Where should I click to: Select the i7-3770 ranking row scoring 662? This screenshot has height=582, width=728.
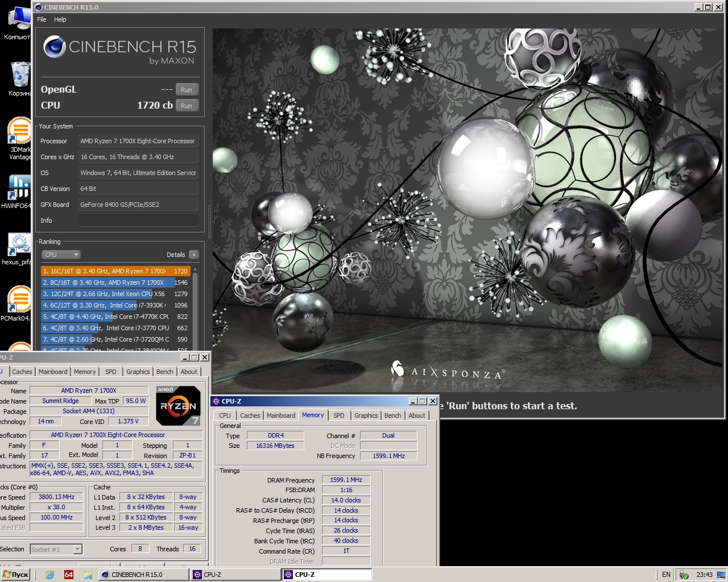pyautogui.click(x=115, y=328)
